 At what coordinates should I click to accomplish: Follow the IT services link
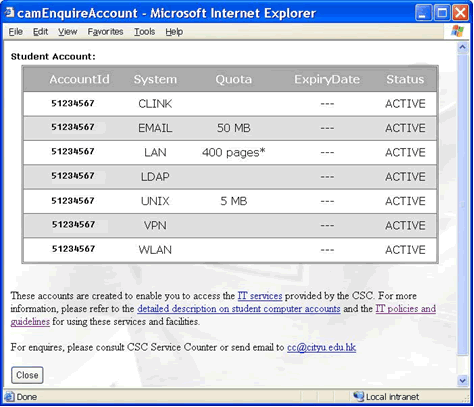tap(260, 296)
